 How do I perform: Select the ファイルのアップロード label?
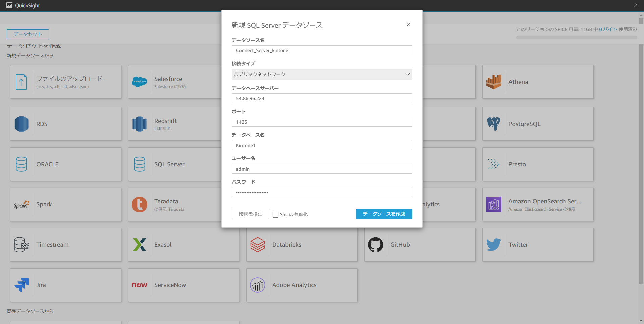pyautogui.click(x=69, y=79)
